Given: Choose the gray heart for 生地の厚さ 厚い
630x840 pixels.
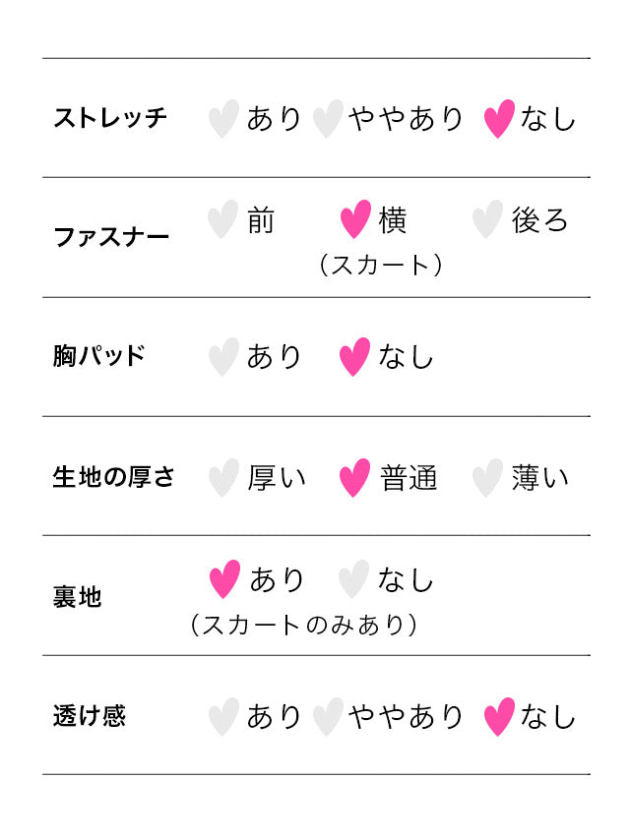Looking at the screenshot, I should point(223,477).
